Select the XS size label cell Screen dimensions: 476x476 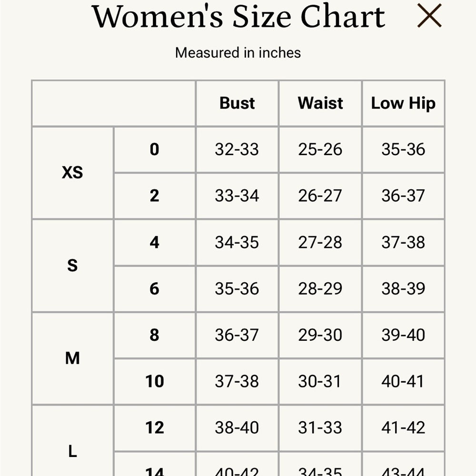tap(72, 173)
